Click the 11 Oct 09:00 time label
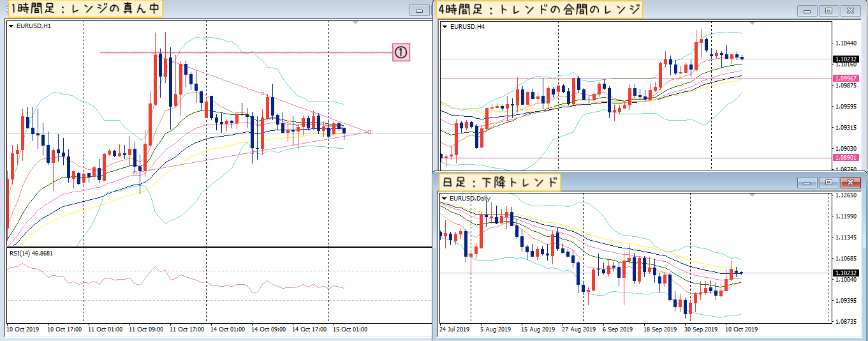Viewport: 868px width, 341px height. [x=146, y=330]
